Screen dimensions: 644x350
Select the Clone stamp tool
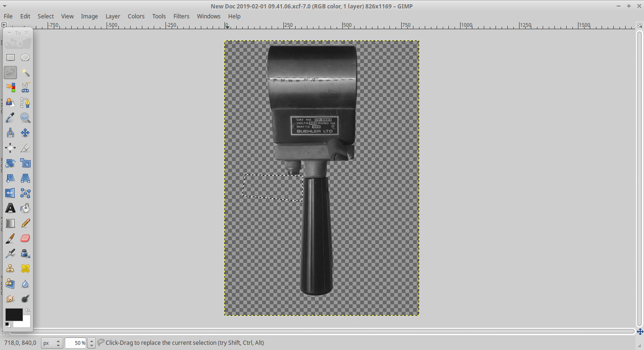click(x=10, y=269)
